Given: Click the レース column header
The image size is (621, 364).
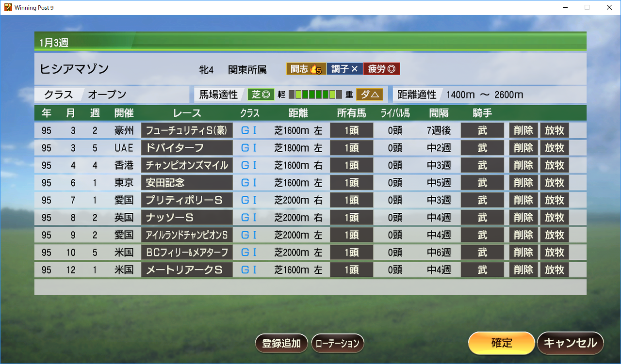Looking at the screenshot, I should (x=187, y=113).
